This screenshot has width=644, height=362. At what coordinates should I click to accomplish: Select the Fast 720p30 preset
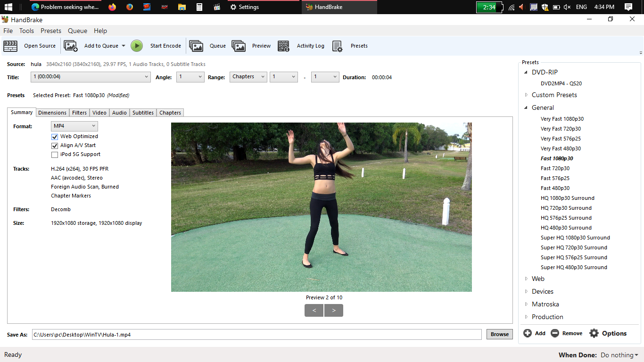555,168
